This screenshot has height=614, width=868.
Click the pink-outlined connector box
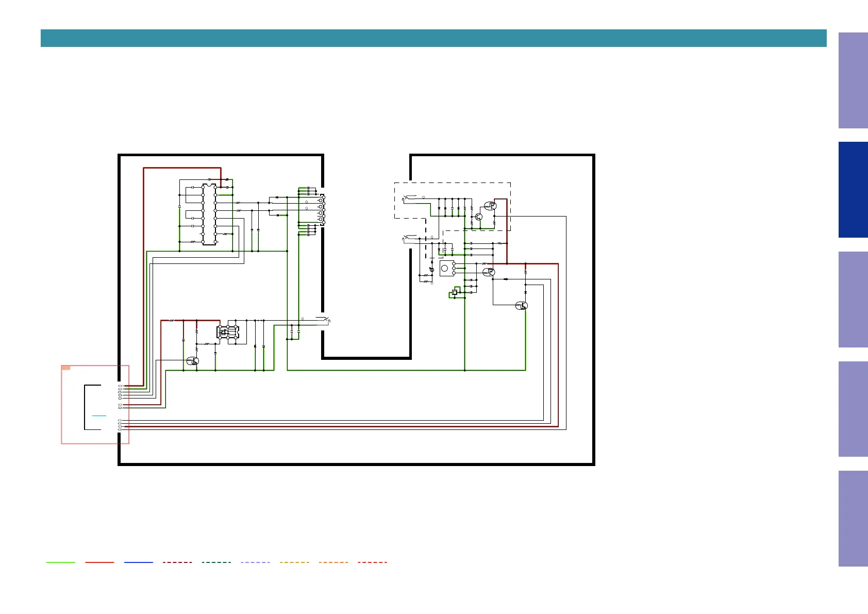pos(95,405)
